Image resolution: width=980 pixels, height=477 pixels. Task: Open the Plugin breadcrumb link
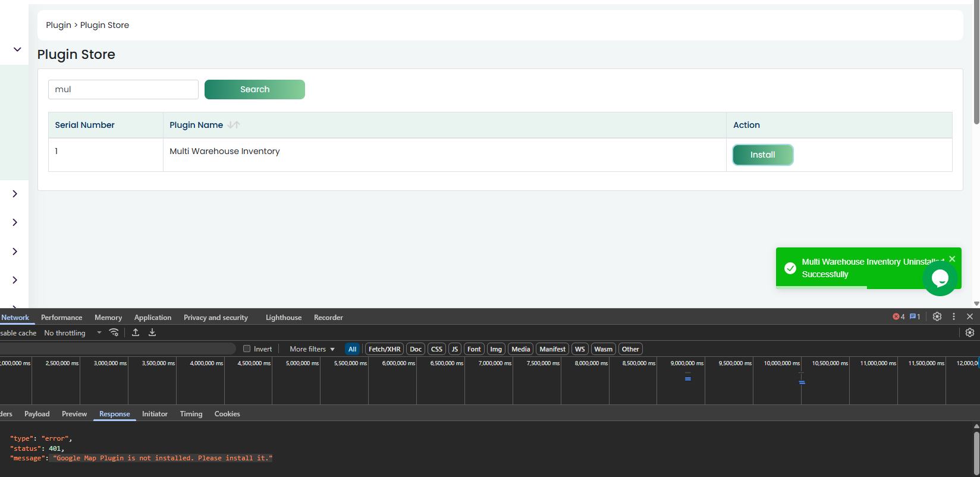[58, 25]
